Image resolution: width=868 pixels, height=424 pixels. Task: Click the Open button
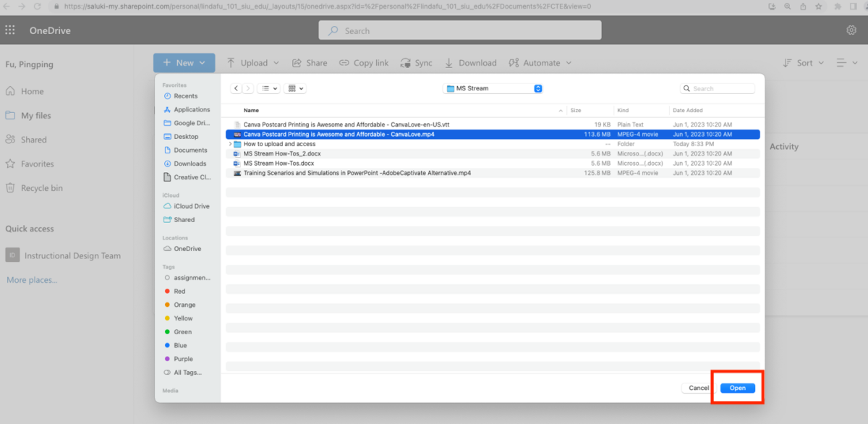[x=738, y=389]
